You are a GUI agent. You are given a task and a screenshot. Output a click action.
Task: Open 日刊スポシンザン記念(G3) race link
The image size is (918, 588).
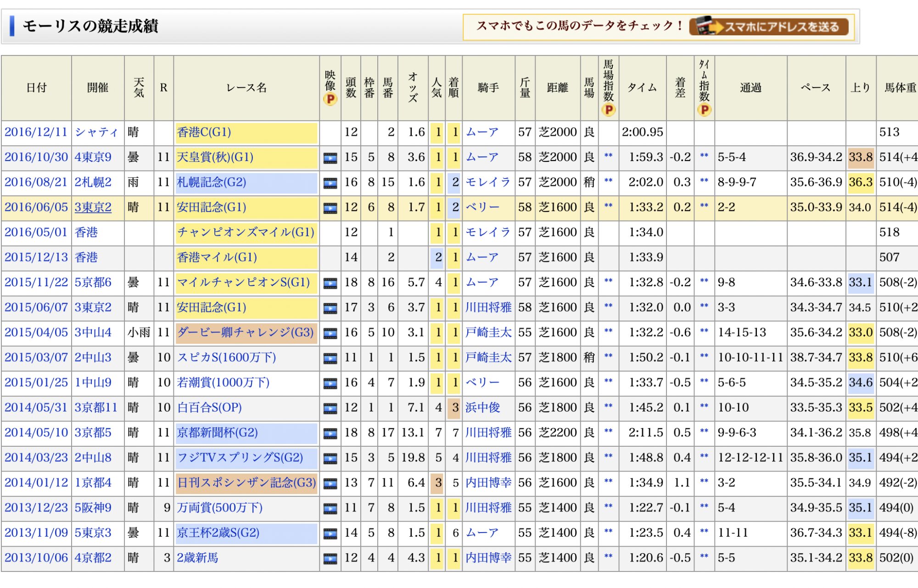tap(246, 483)
